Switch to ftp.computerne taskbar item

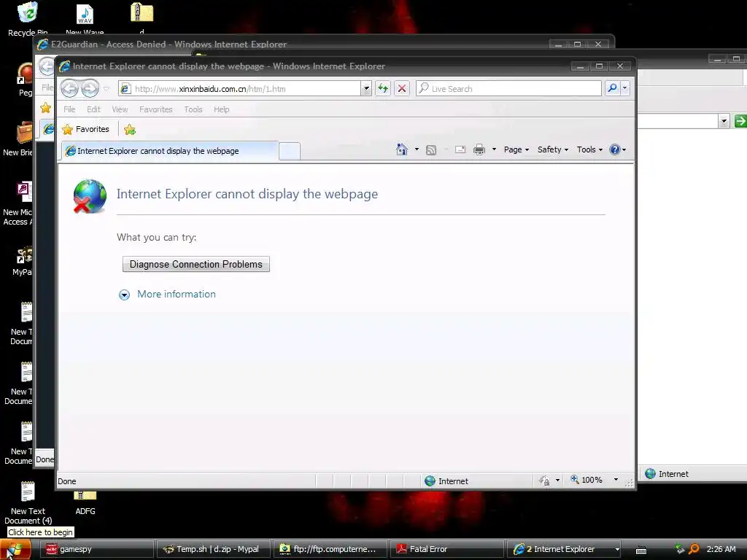[x=330, y=549]
